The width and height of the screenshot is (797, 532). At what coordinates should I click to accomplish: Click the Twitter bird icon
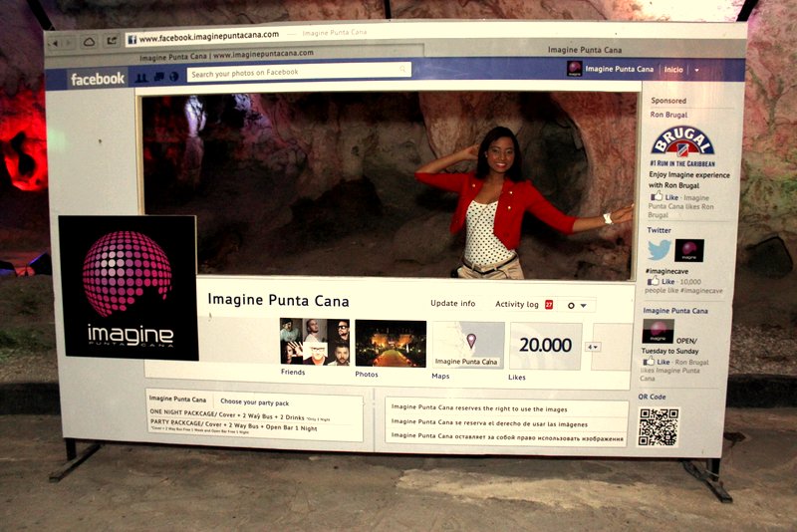660,250
